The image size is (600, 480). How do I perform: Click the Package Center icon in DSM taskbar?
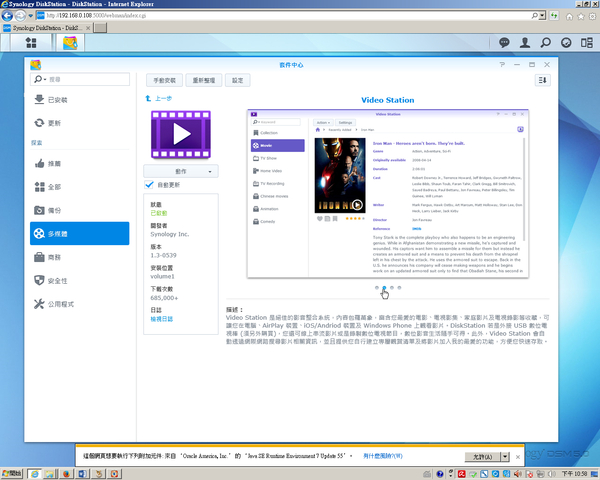(x=72, y=43)
